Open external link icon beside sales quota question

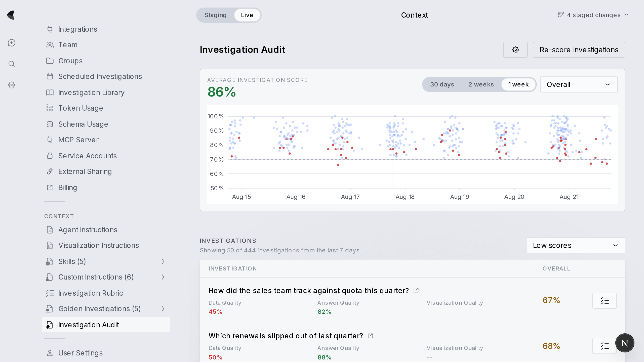(x=416, y=290)
